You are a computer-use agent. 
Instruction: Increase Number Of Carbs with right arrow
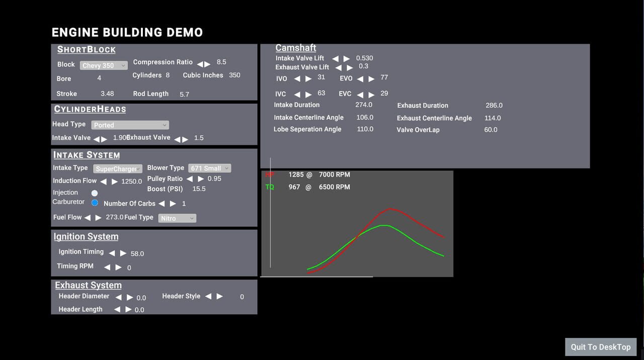click(173, 204)
